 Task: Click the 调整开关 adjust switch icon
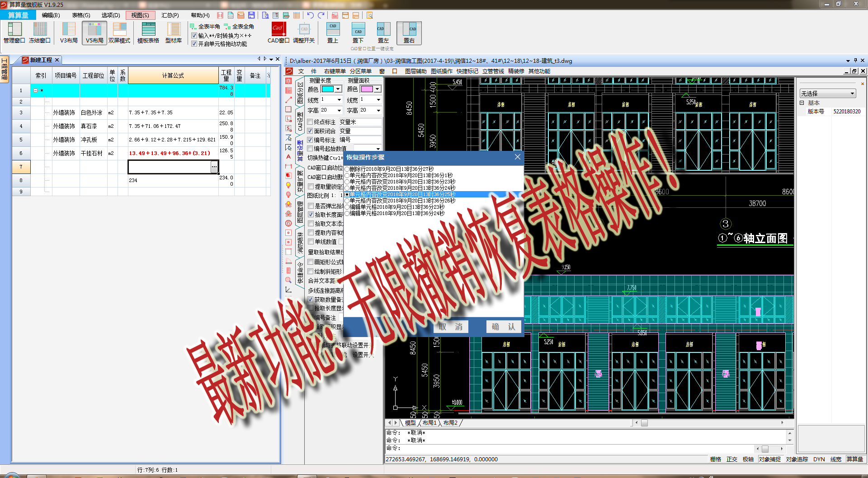click(x=304, y=33)
